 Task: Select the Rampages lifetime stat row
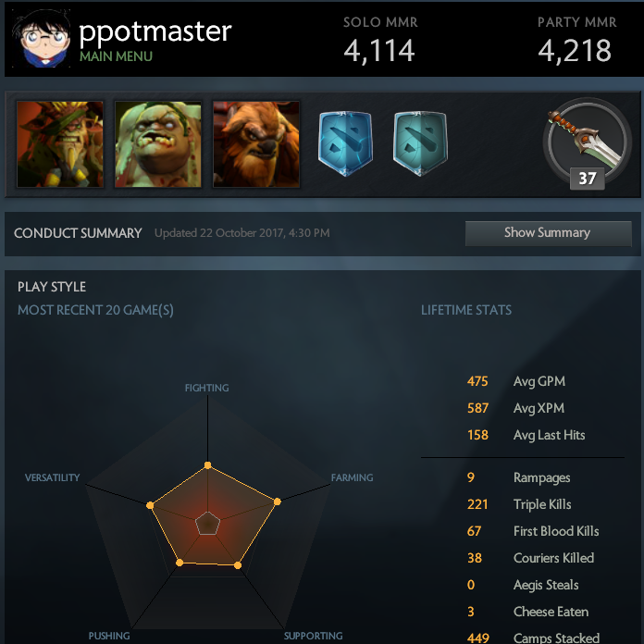[x=523, y=477]
